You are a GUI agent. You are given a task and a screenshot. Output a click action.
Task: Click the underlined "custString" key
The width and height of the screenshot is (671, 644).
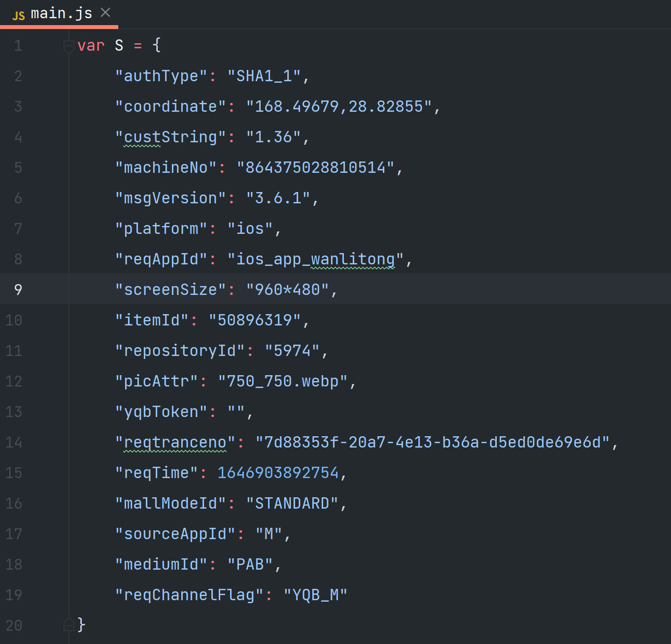point(170,137)
